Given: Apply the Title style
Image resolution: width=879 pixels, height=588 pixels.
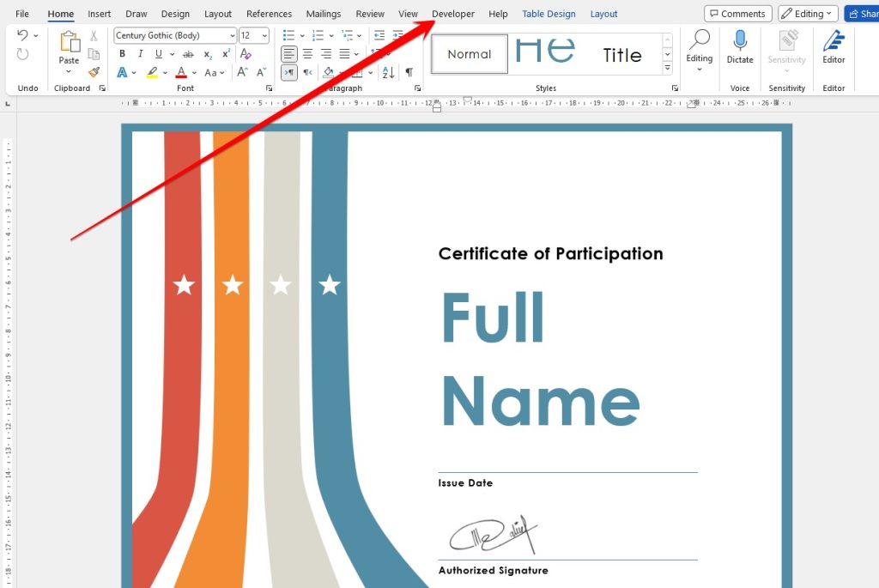Looking at the screenshot, I should pos(622,54).
